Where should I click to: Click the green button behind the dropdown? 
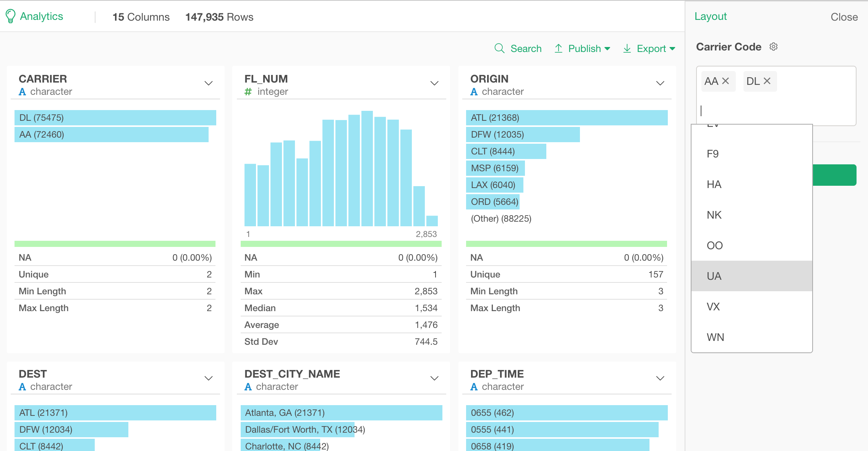[x=834, y=175]
